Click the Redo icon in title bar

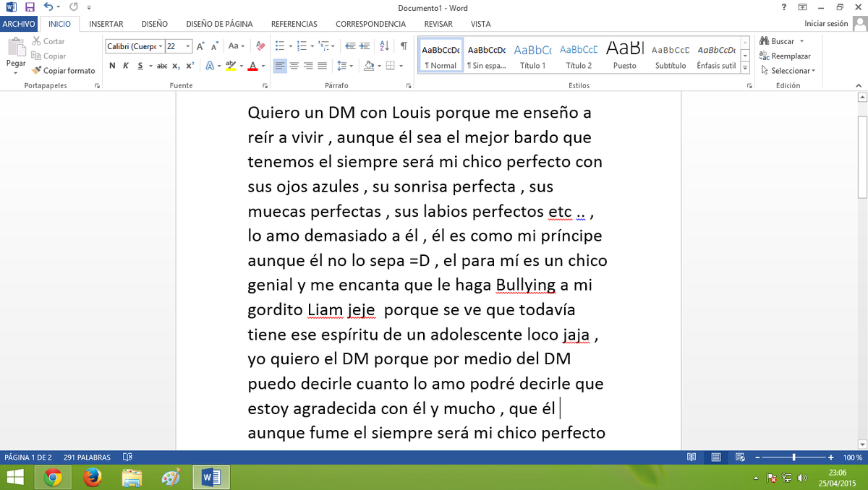tap(73, 7)
